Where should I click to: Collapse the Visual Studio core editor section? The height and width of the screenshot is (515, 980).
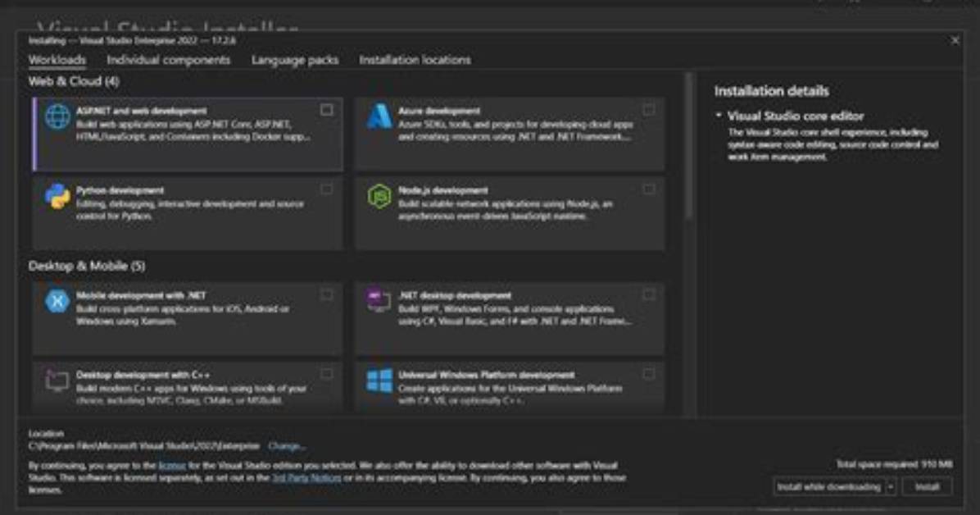[x=719, y=116]
